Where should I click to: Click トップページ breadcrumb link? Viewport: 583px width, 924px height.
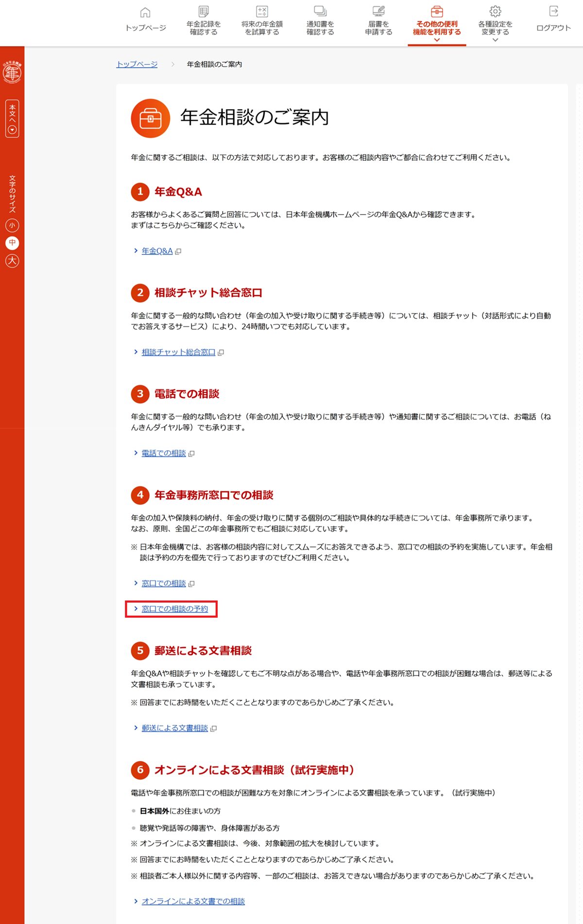pyautogui.click(x=137, y=64)
